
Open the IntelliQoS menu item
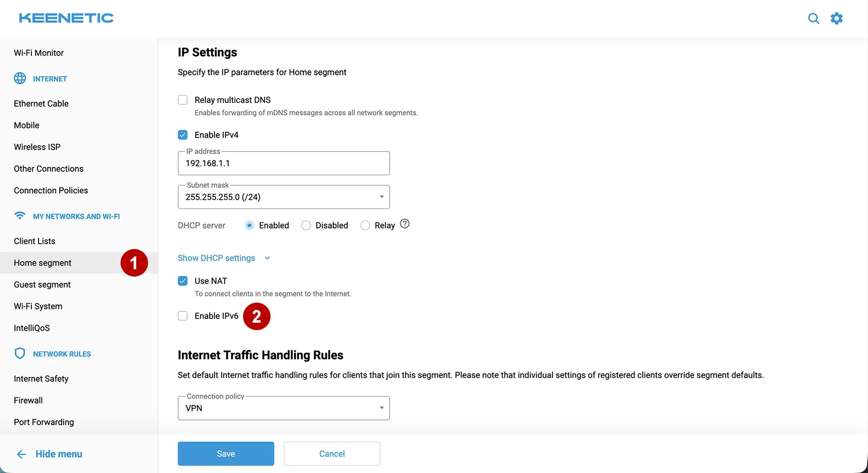click(x=32, y=328)
